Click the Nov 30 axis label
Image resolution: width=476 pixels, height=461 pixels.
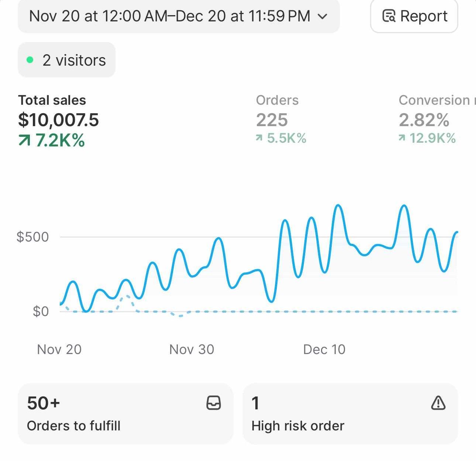[x=192, y=349]
